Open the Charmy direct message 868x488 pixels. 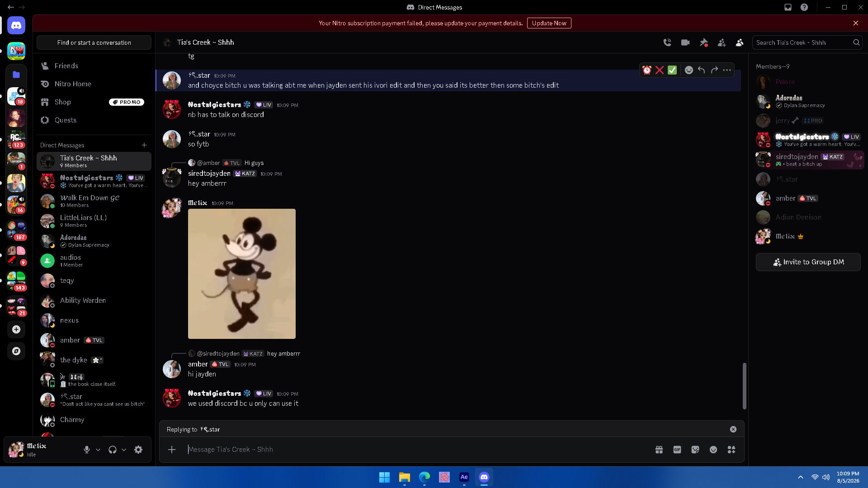tap(94, 420)
